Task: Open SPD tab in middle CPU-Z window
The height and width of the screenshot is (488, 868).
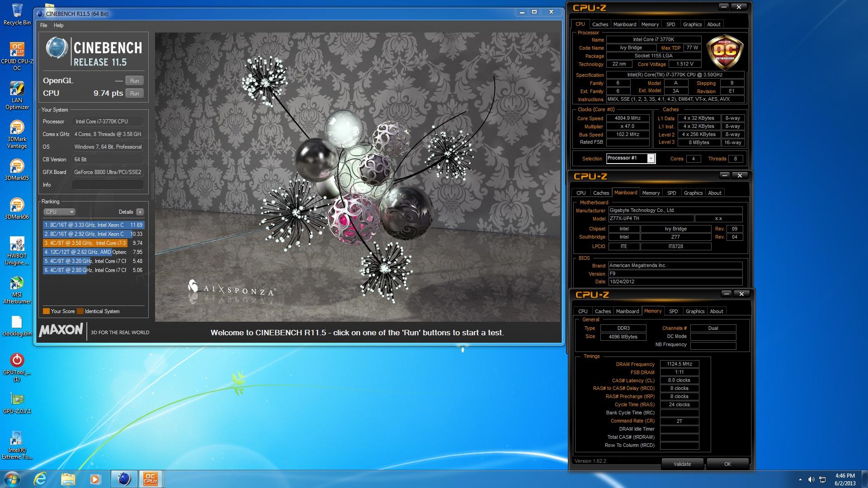Action: pyautogui.click(x=672, y=193)
